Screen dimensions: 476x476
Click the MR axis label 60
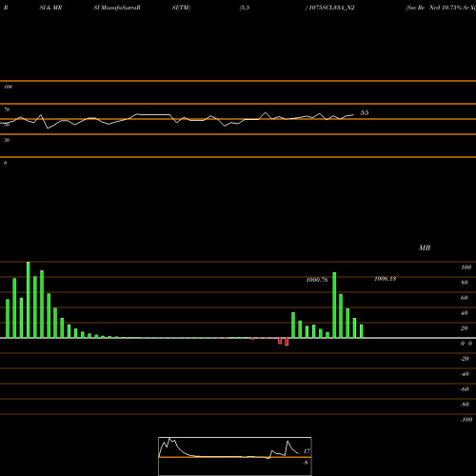click(x=465, y=298)
